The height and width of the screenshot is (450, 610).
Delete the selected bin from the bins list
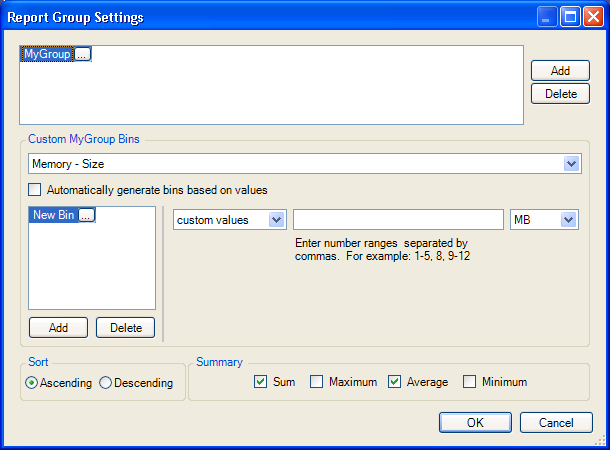126,327
